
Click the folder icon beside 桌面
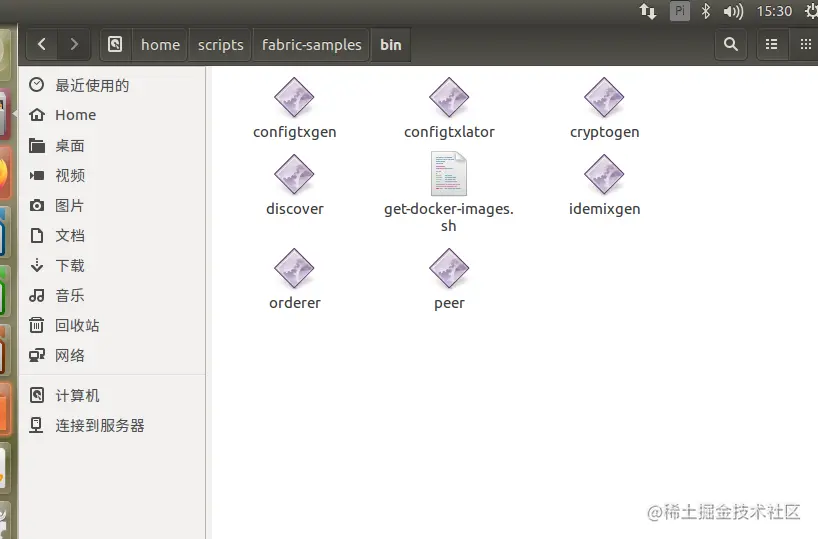pyautogui.click(x=37, y=145)
